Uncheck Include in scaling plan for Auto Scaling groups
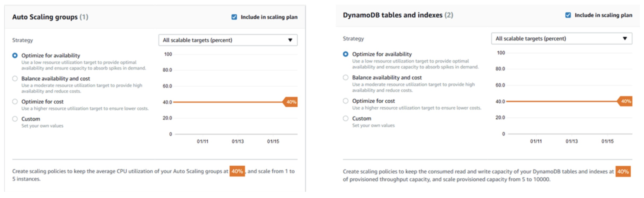Viewport: 644px width, 198px height. (234, 17)
